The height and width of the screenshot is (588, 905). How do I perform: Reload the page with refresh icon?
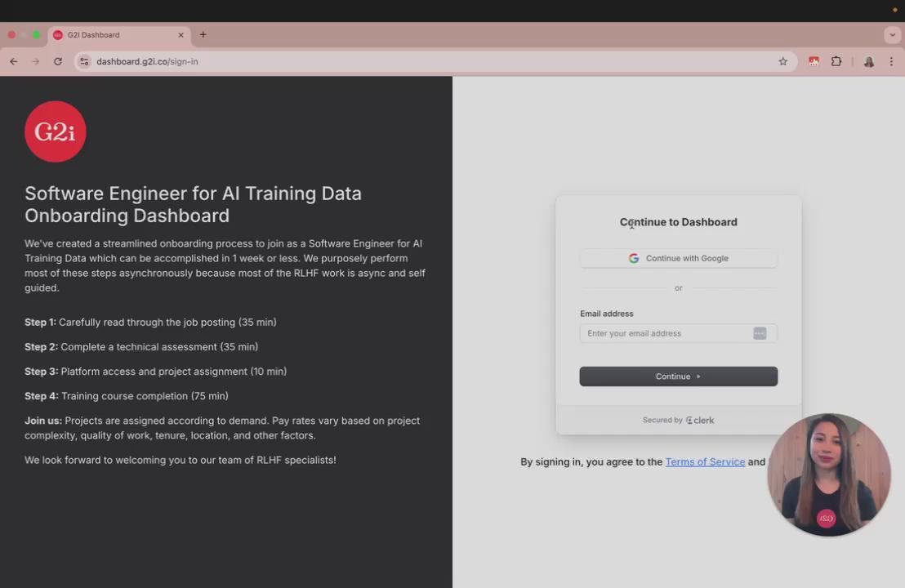pos(58,61)
